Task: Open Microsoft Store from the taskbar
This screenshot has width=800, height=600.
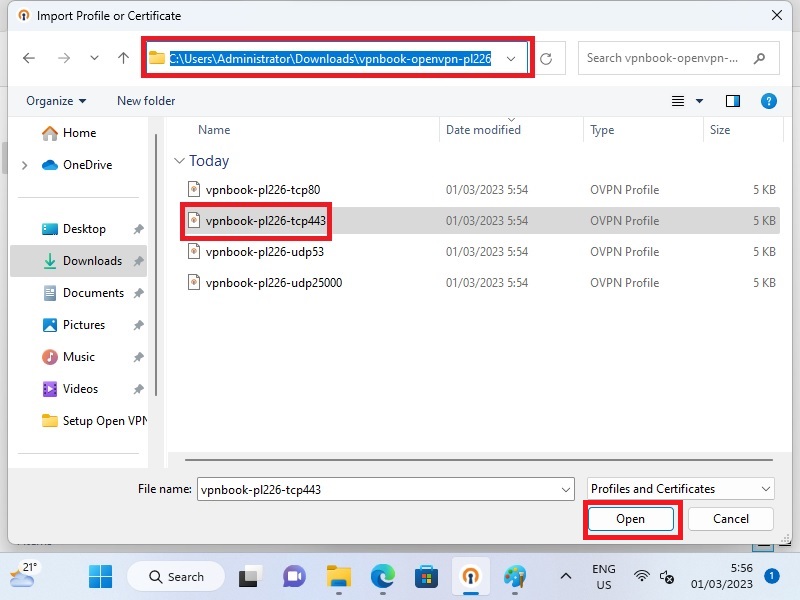Action: pyautogui.click(x=426, y=576)
